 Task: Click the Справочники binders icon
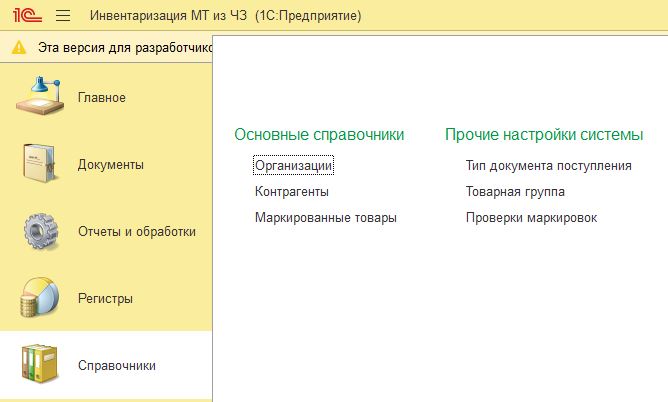tap(39, 364)
